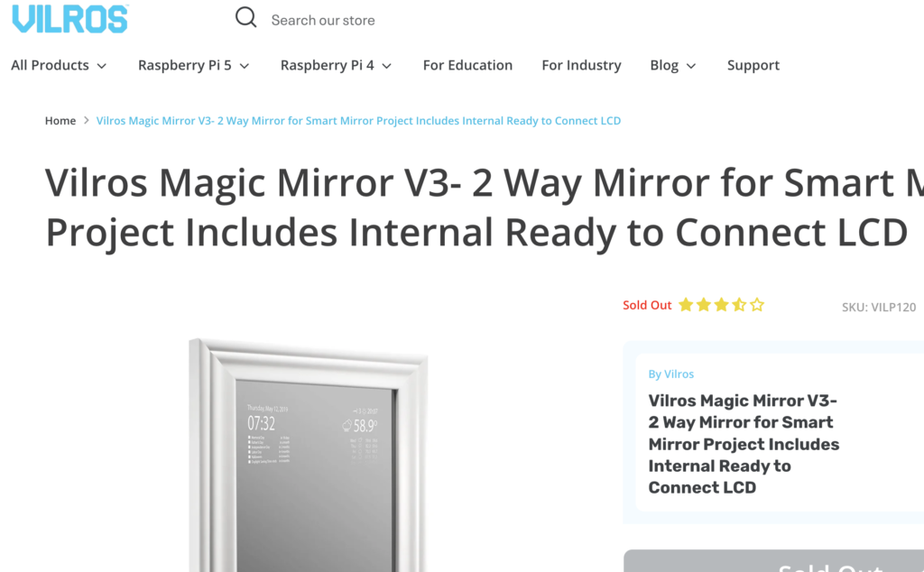The width and height of the screenshot is (924, 572).
Task: Click the breadcrumb arrow separator after Home
Action: [86, 120]
